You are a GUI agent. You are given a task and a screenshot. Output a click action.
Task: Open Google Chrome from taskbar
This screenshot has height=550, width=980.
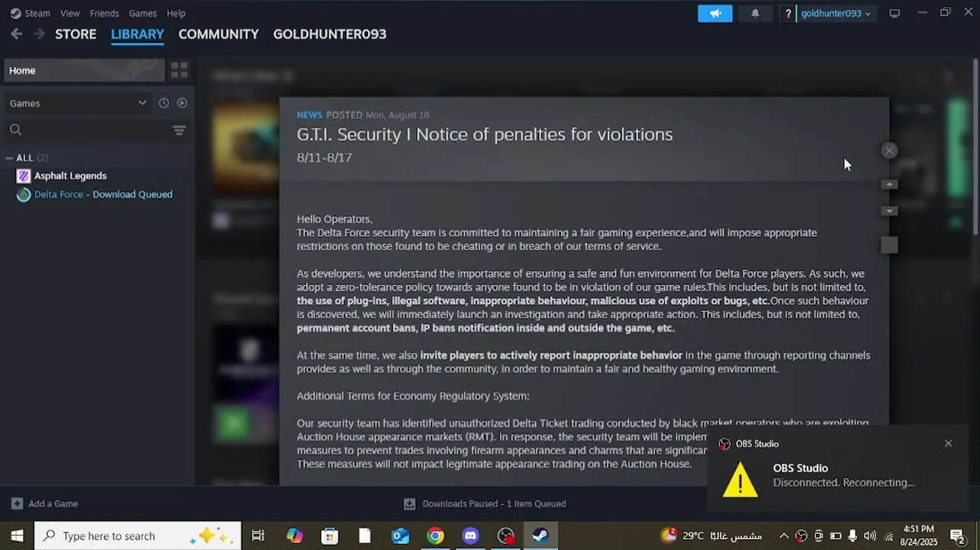pyautogui.click(x=435, y=535)
